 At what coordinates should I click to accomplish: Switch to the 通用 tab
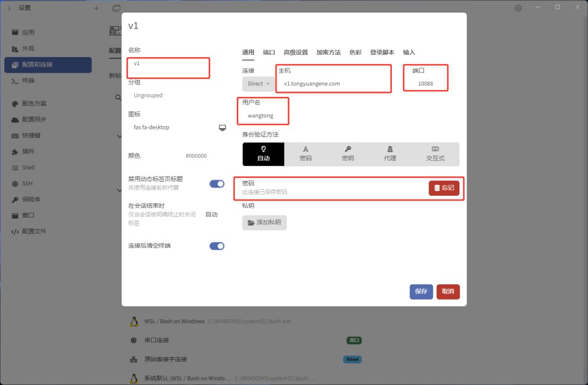coord(248,52)
